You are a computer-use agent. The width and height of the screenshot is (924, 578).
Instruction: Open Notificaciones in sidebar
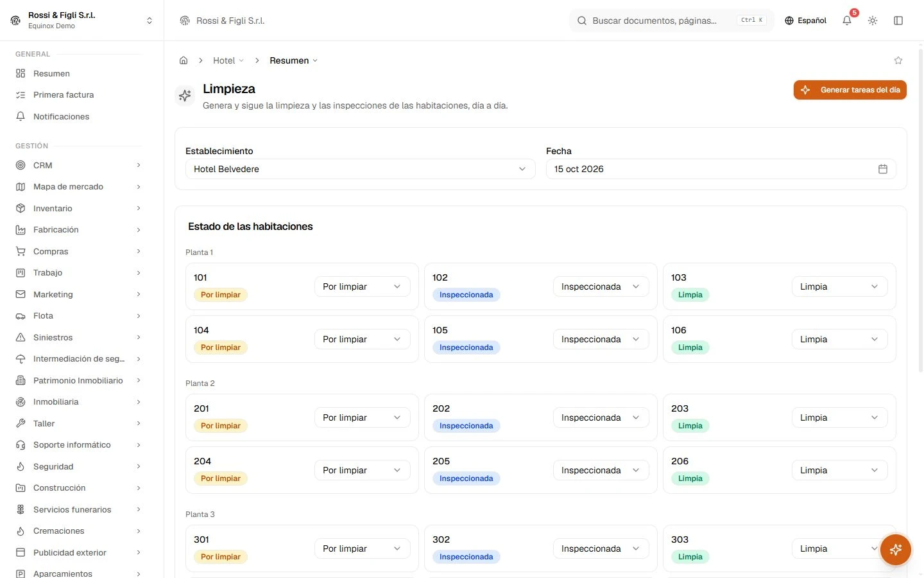[78, 116]
